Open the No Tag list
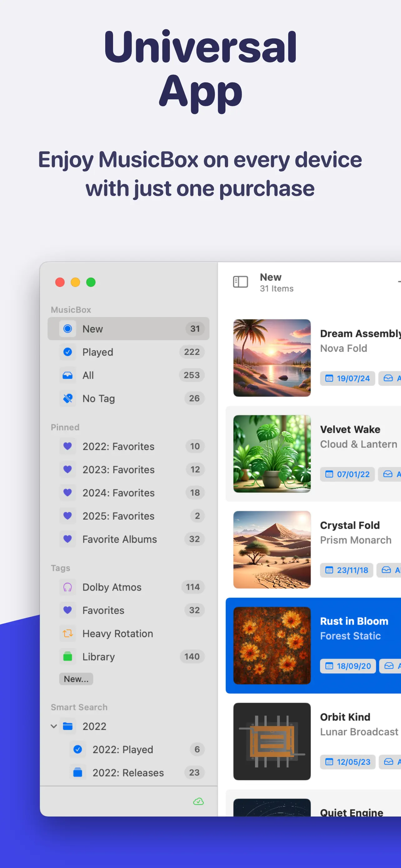 tap(128, 398)
